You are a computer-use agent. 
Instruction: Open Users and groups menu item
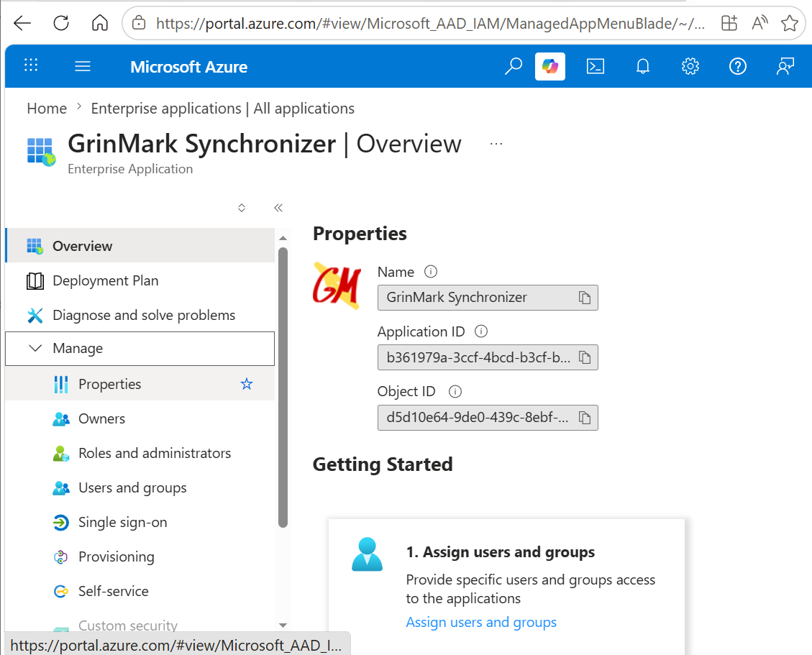click(140, 487)
